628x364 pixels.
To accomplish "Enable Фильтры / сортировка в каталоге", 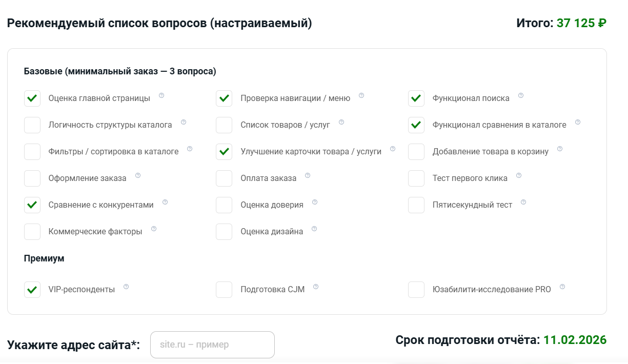I will pyautogui.click(x=32, y=151).
